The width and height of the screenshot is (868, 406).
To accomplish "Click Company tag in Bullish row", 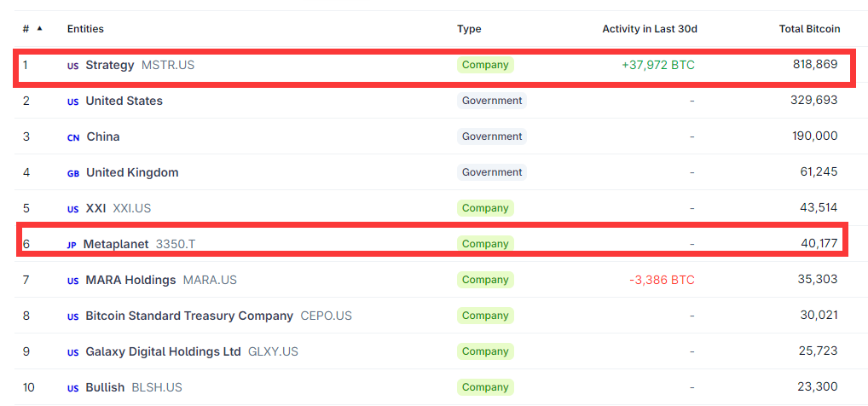I will point(485,387).
